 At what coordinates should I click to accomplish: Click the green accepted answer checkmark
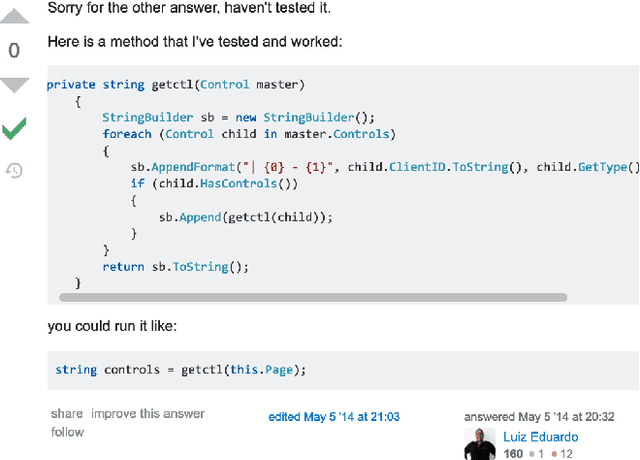(14, 128)
